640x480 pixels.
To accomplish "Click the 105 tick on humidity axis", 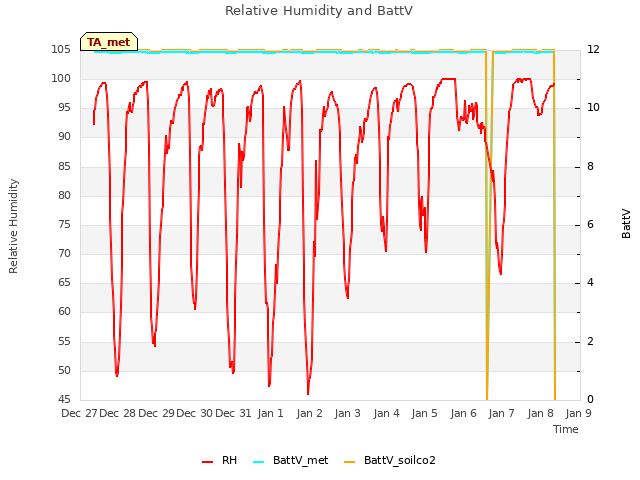I will click(61, 50).
